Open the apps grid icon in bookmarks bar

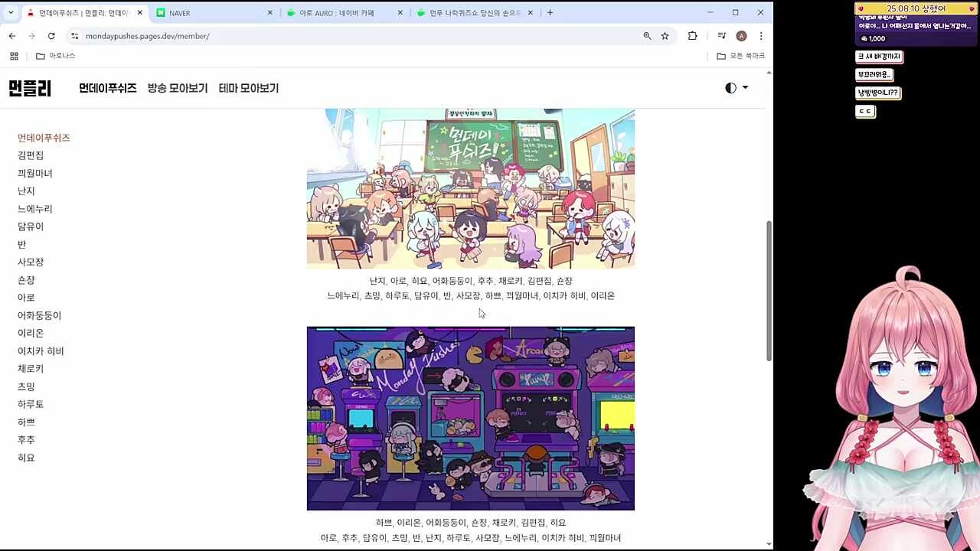14,56
